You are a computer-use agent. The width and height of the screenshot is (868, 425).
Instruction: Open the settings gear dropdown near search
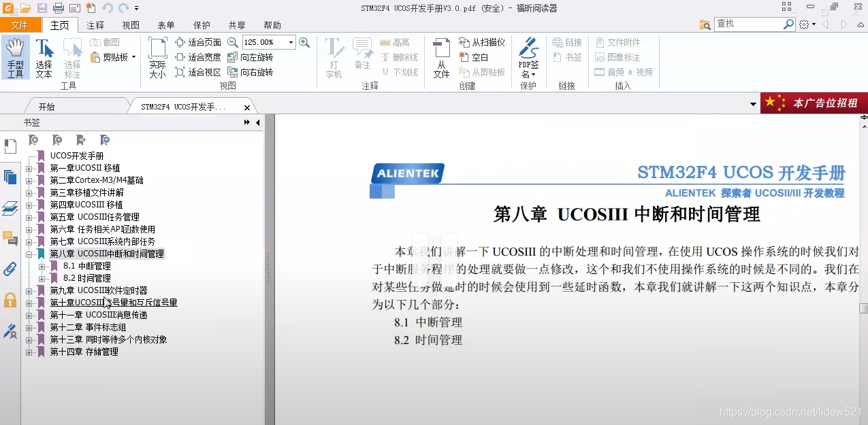tap(807, 24)
